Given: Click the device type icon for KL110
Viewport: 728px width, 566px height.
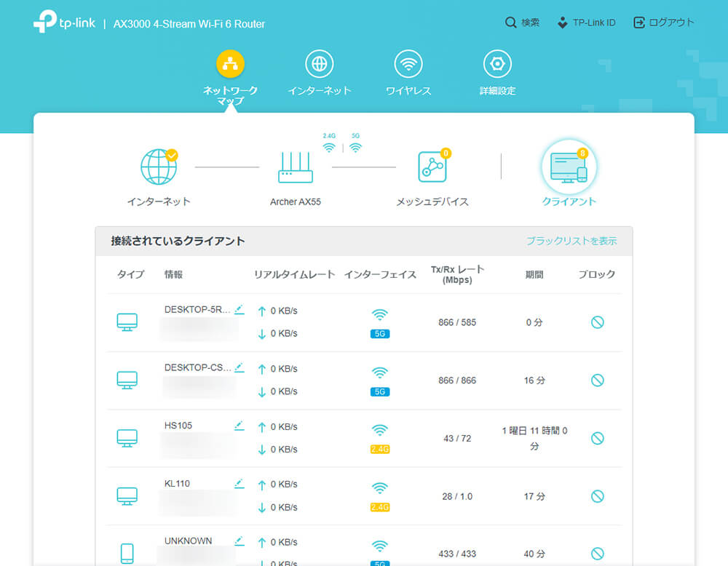Looking at the screenshot, I should tap(127, 496).
